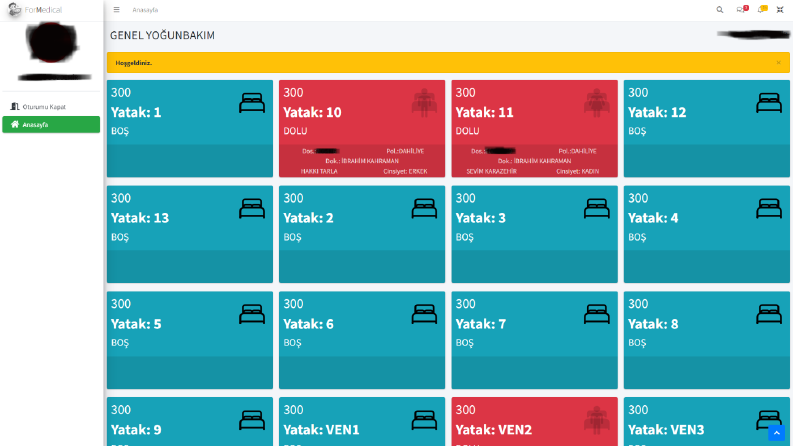The width and height of the screenshot is (793, 446).
Task: Click bed icon on Yatak: 5 card
Action: tap(252, 314)
